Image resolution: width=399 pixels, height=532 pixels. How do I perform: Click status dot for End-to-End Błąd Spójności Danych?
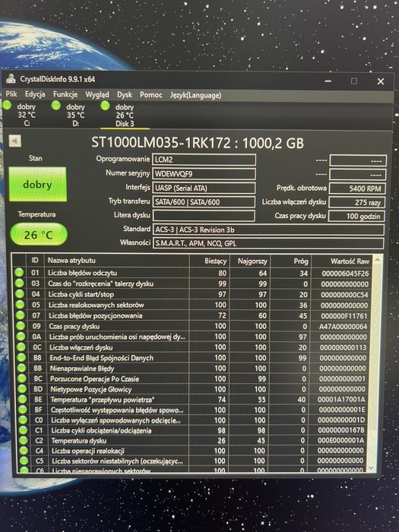[x=21, y=358]
